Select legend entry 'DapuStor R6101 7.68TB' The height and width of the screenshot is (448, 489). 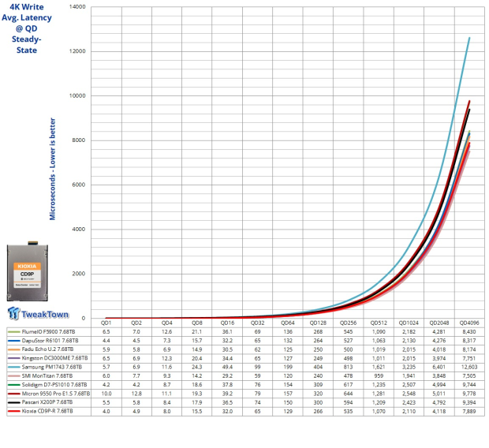click(x=50, y=341)
